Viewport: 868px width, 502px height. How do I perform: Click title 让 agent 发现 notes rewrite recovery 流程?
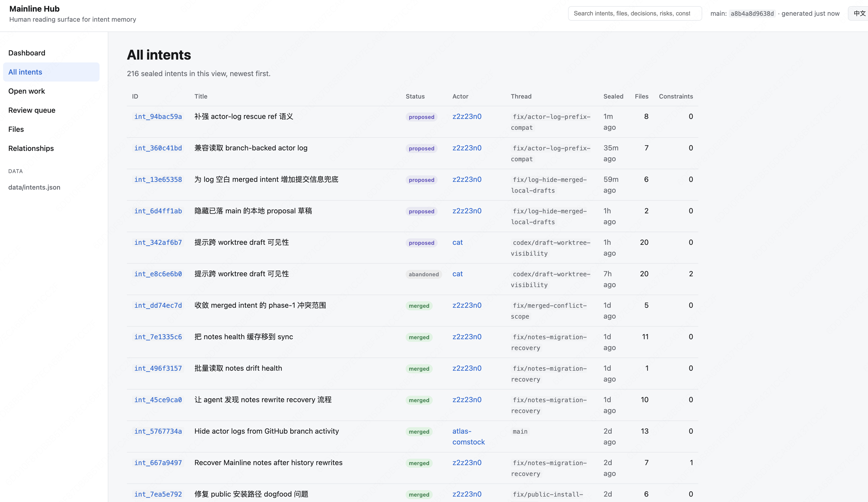coord(263,400)
